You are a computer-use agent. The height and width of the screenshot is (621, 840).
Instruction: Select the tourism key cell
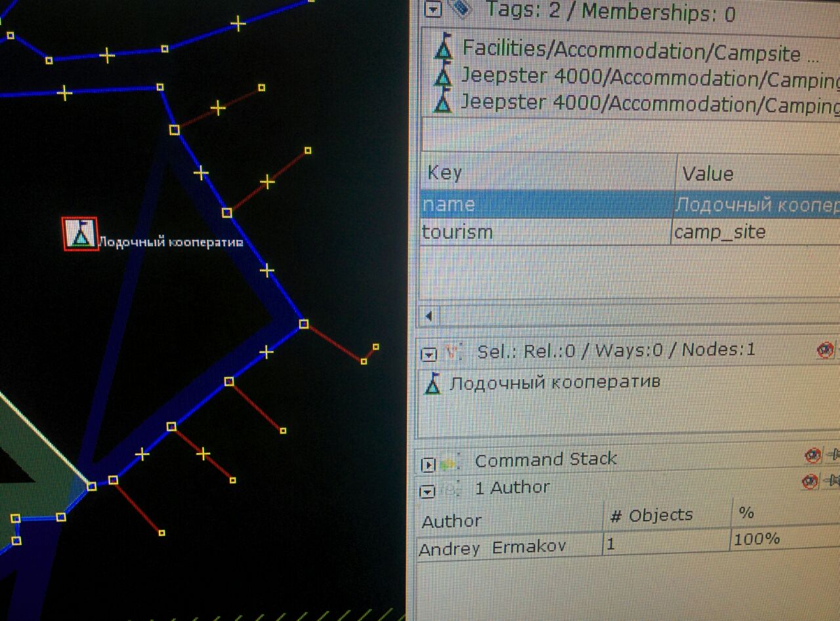point(546,232)
